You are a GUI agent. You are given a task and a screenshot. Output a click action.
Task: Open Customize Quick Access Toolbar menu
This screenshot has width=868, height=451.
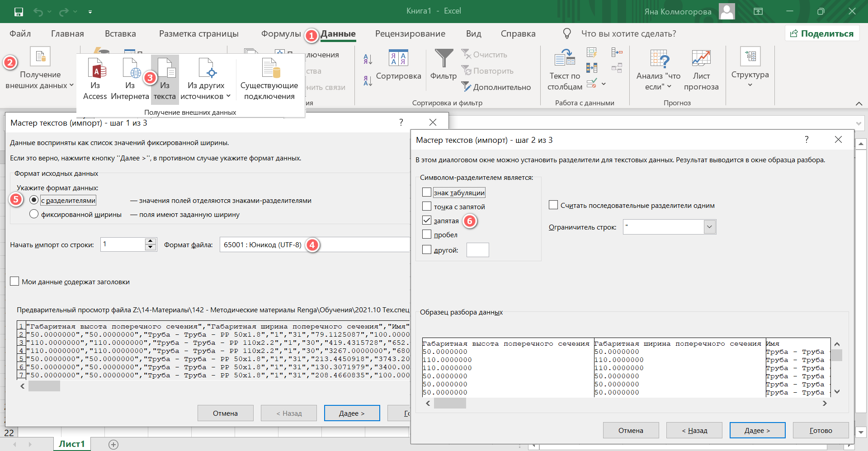click(90, 12)
